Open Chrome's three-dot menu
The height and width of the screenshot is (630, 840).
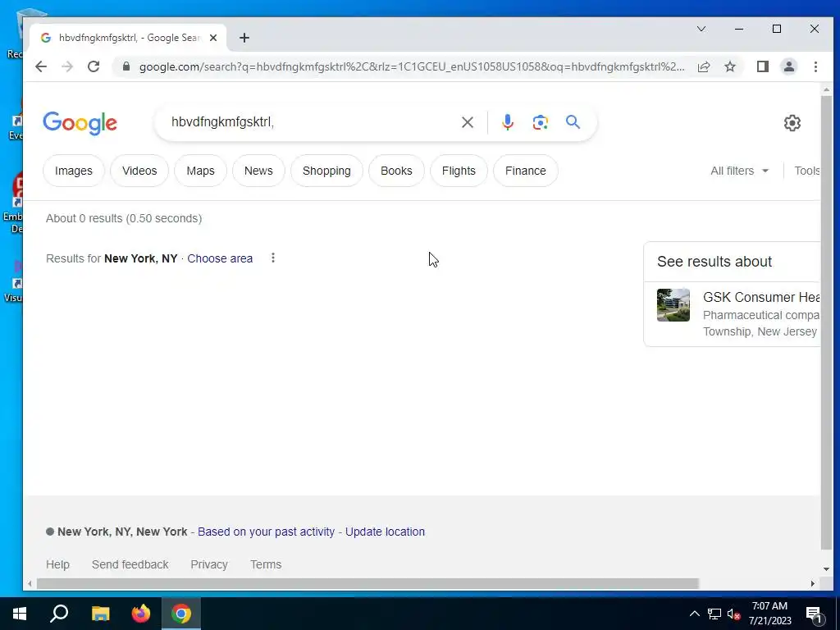point(815,66)
